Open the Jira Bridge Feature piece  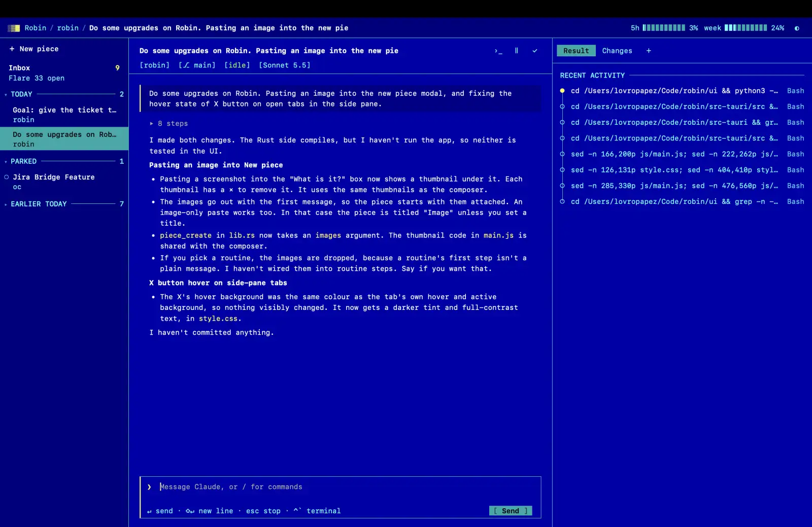[64, 182]
